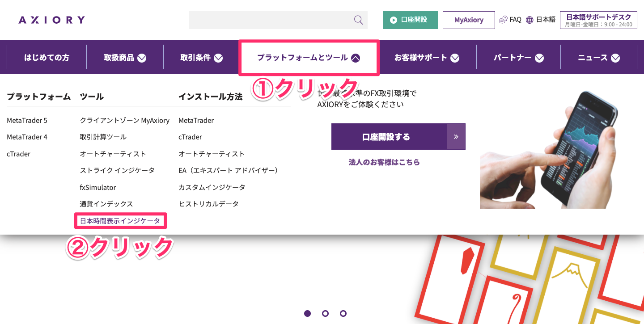644x324 pixels.
Task: Click the ツール column heading
Action: pos(92,96)
